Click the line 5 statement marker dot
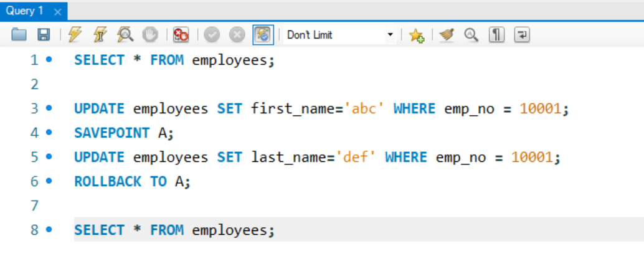The image size is (644, 279). tap(49, 156)
